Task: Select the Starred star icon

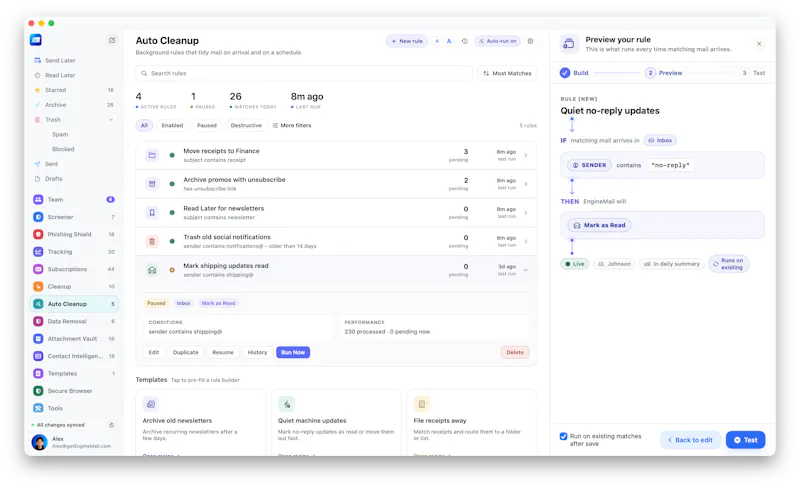Action: coord(37,90)
